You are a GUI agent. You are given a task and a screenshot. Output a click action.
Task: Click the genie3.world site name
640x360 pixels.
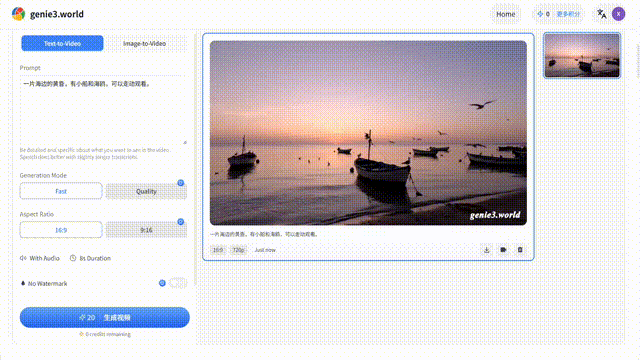tap(57, 14)
